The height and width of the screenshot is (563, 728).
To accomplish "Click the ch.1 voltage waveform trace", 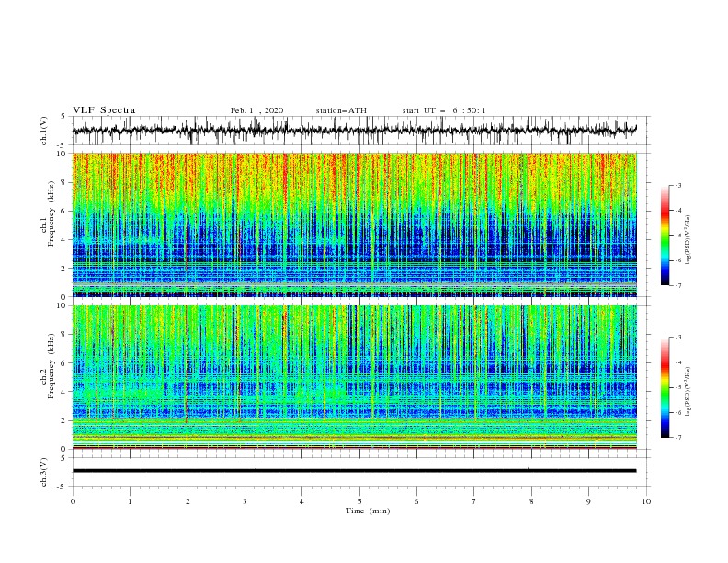I will pos(354,131).
